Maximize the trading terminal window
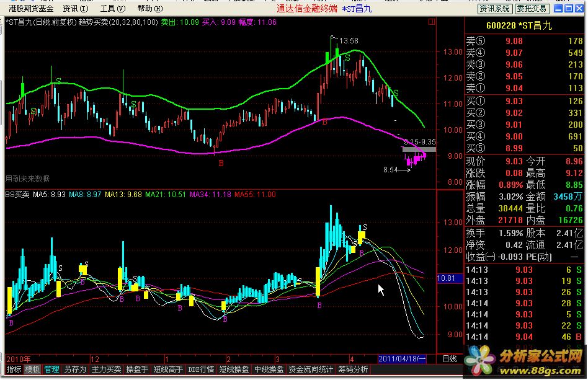This screenshot has height=380, width=588. click(569, 8)
